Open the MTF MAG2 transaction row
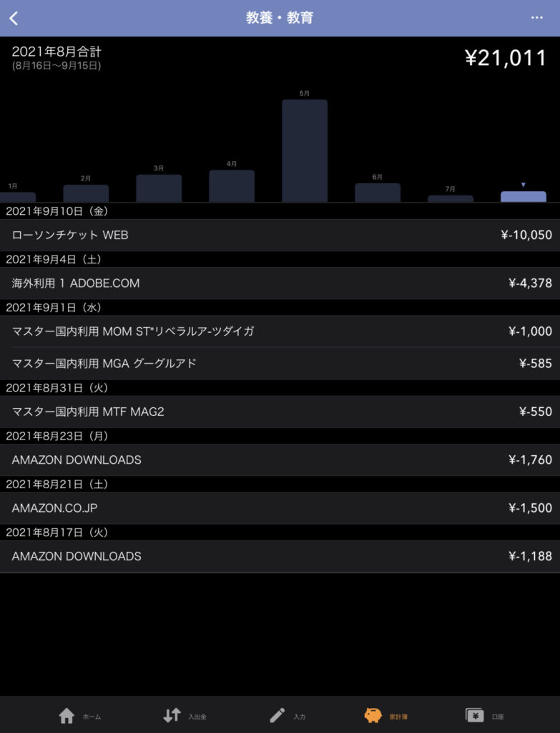 click(280, 412)
